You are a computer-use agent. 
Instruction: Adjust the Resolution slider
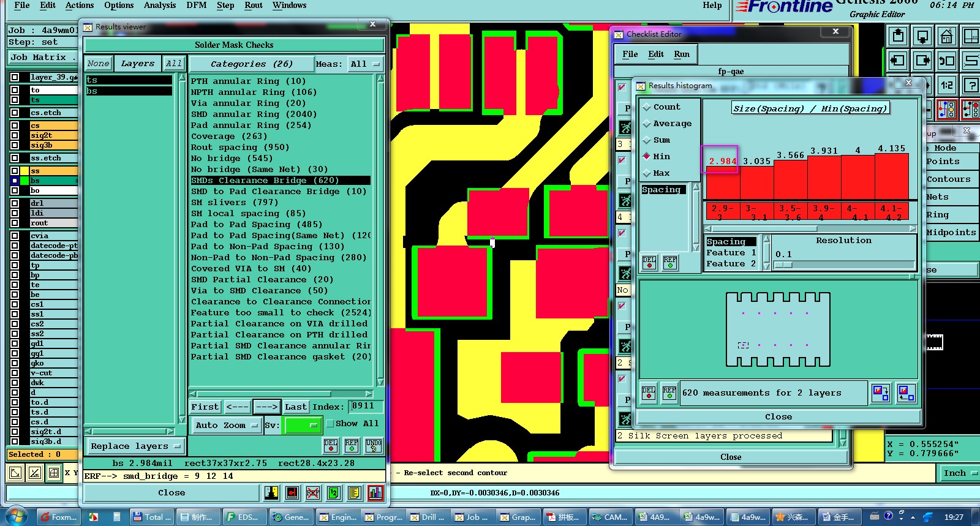(783, 265)
